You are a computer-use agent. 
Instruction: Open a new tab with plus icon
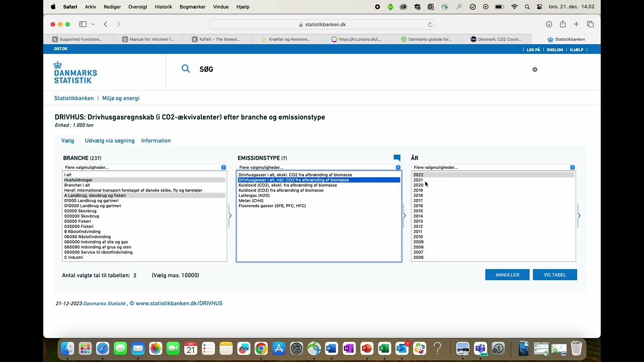pyautogui.click(x=577, y=24)
